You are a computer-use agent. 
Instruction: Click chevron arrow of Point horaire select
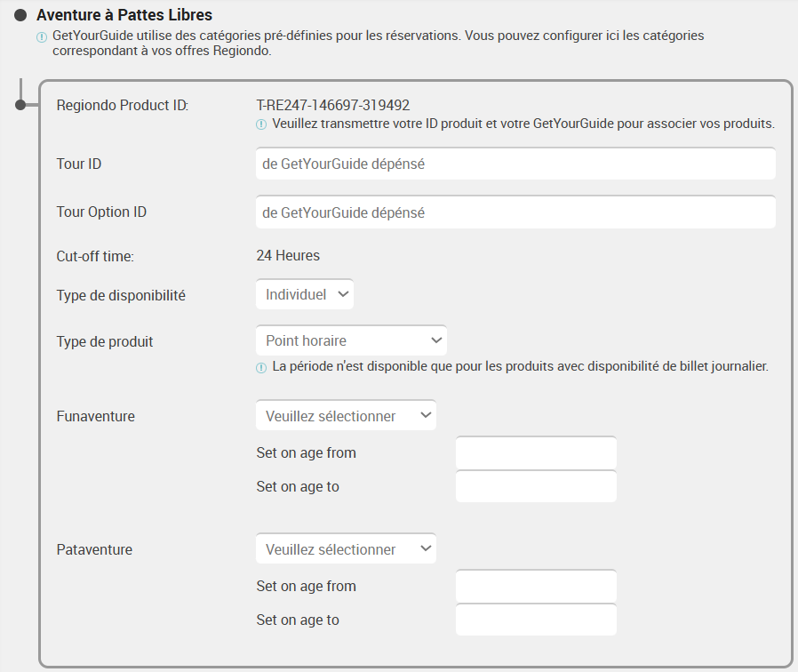pyautogui.click(x=436, y=340)
